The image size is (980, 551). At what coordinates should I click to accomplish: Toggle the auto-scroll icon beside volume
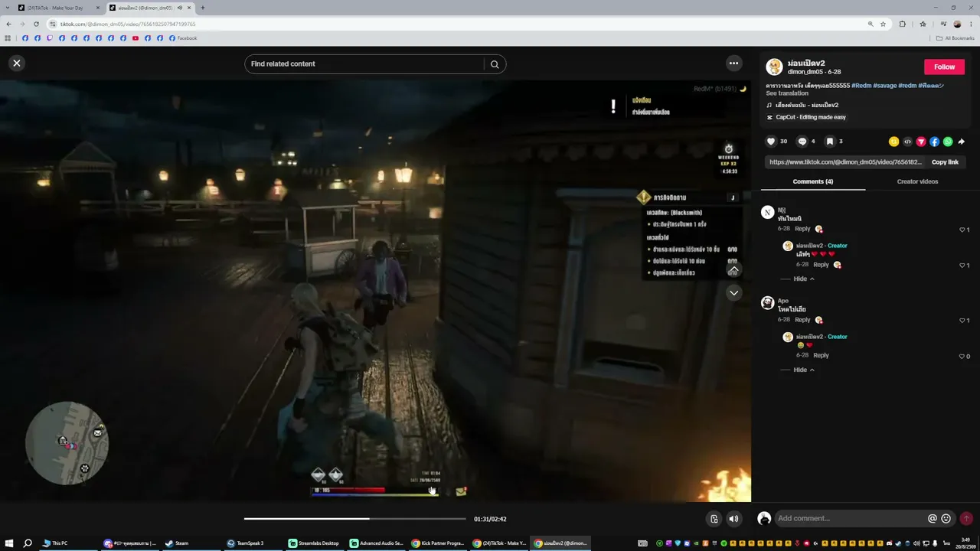pos(714,519)
